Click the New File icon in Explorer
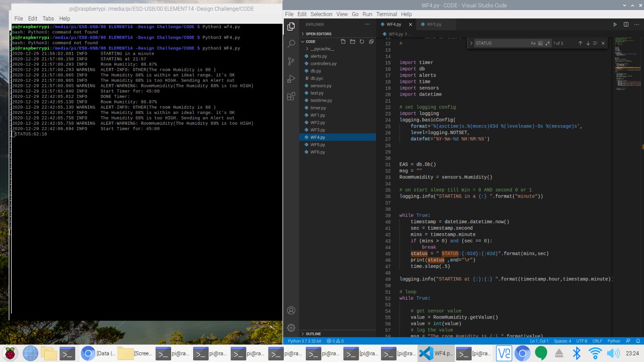The height and width of the screenshot is (362, 644). coord(343,41)
